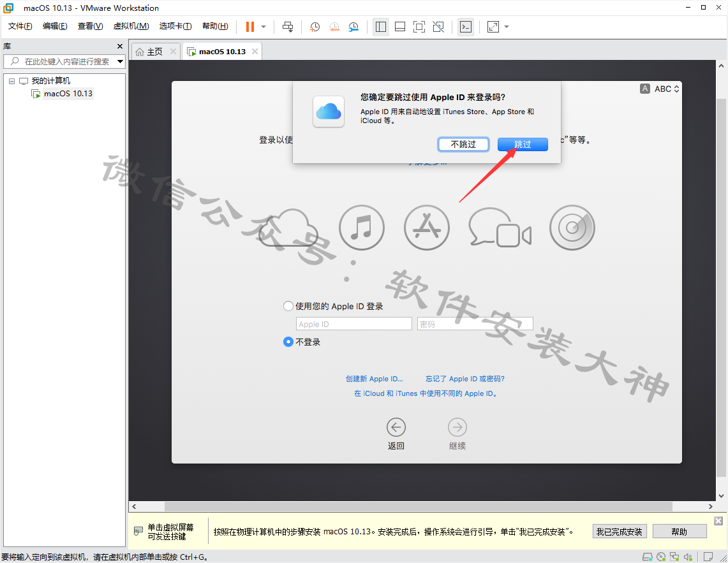Open 忘记了 Apple ID 或密码 link

465,379
